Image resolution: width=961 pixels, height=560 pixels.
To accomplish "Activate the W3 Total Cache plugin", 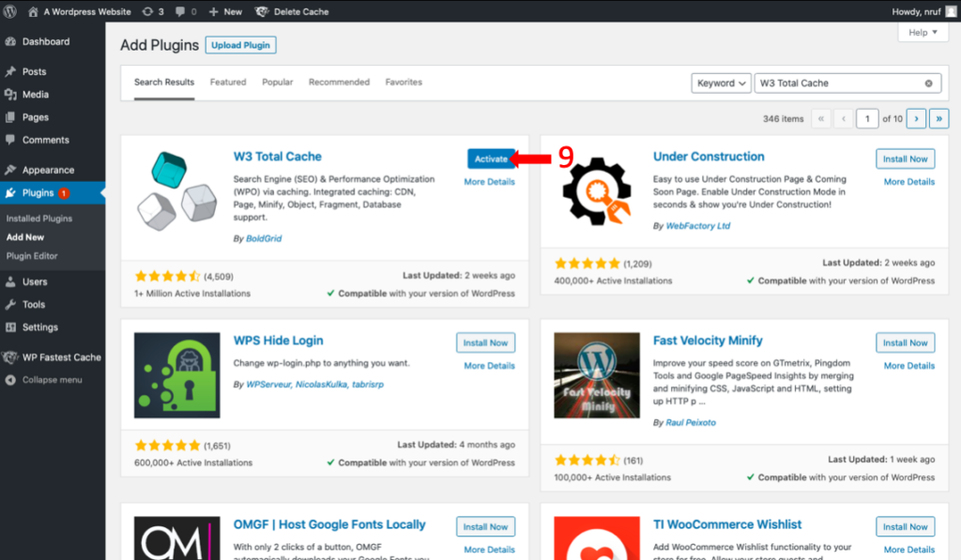I will tap(492, 159).
